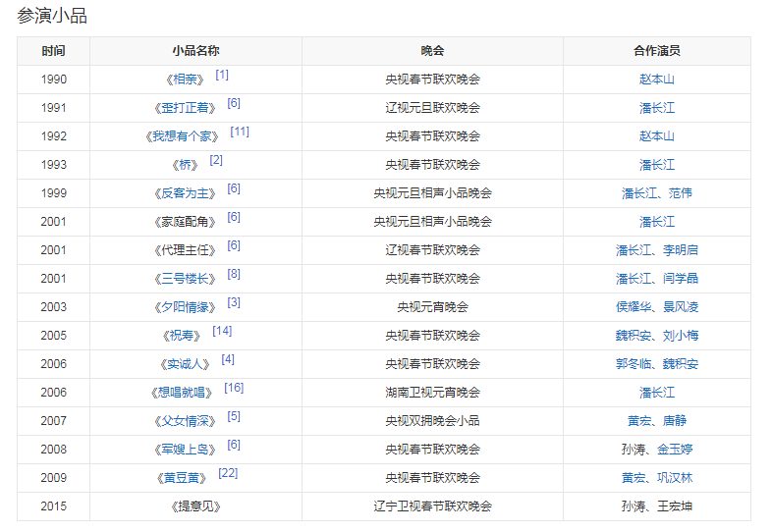The height and width of the screenshot is (532, 772).
Task: Click citation reference [8]
Action: tap(234, 274)
